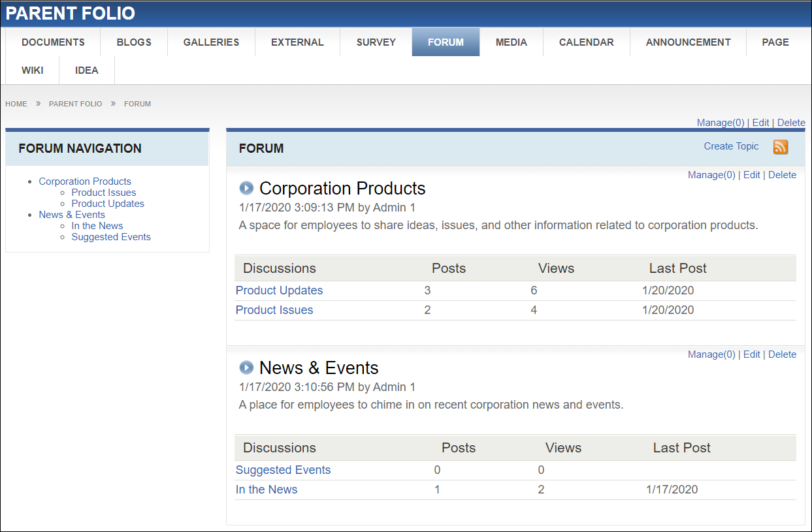Image resolution: width=812 pixels, height=532 pixels.
Task: Open the Media tab
Action: [512, 42]
